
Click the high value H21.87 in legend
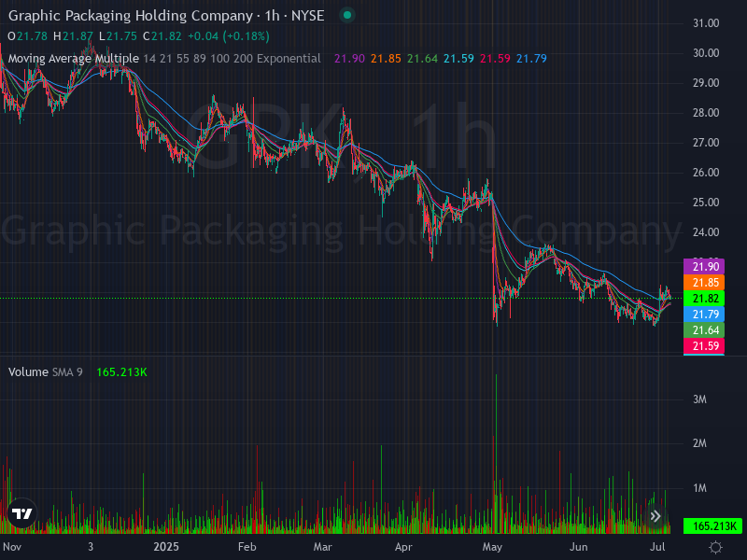pos(73,36)
